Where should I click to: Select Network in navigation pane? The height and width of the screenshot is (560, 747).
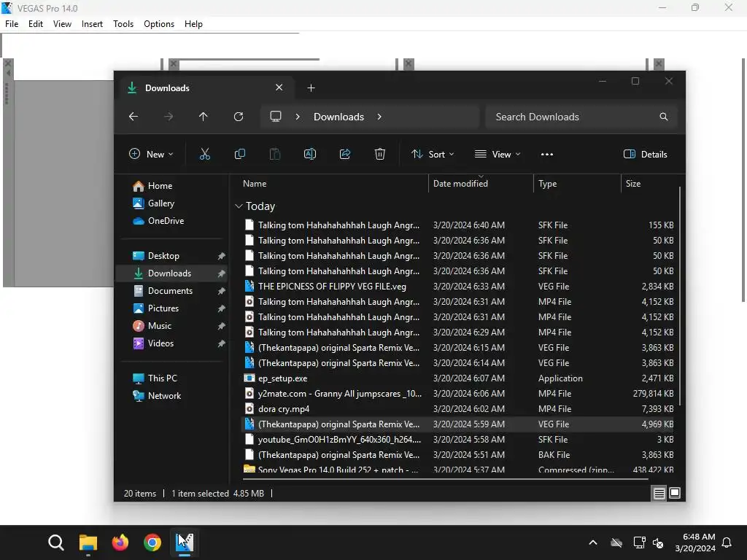[x=172, y=396]
